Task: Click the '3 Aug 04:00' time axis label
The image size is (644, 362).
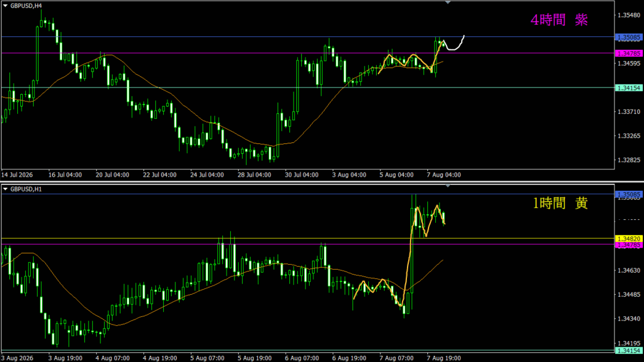Action: 349,175
